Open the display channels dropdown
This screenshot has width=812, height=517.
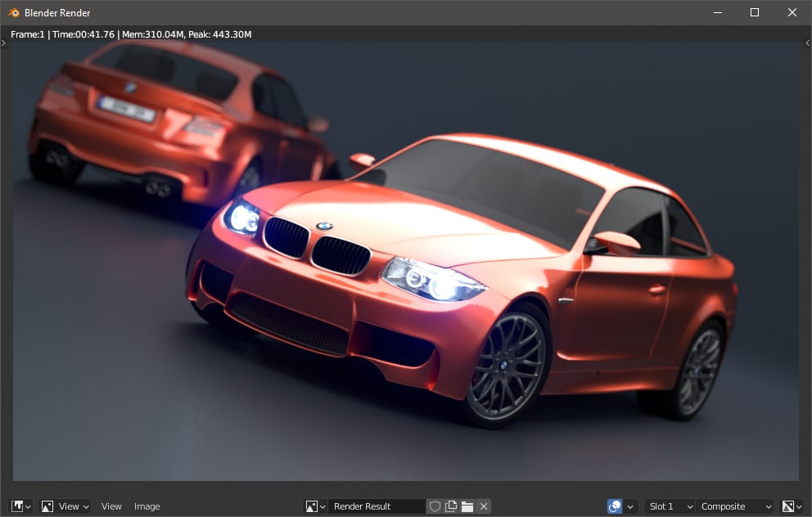[x=792, y=506]
